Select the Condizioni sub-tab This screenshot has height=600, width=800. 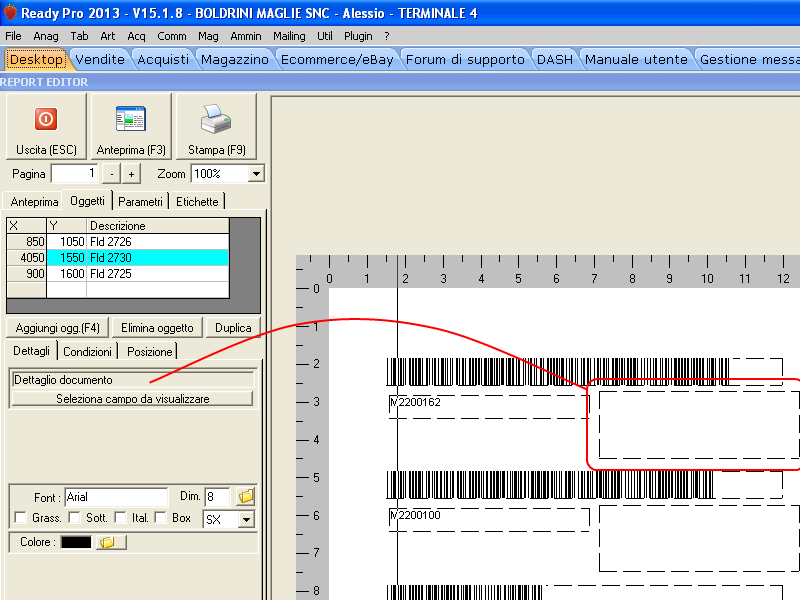coord(87,352)
